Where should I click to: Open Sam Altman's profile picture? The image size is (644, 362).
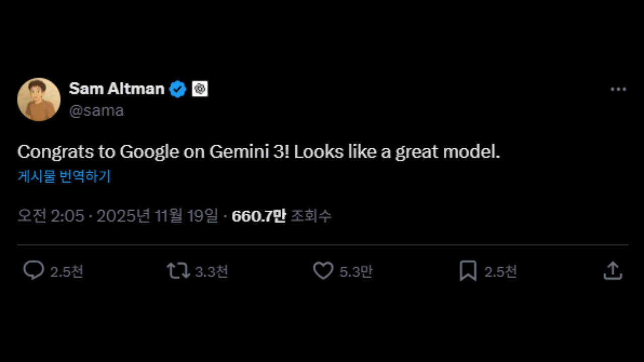[x=39, y=99]
